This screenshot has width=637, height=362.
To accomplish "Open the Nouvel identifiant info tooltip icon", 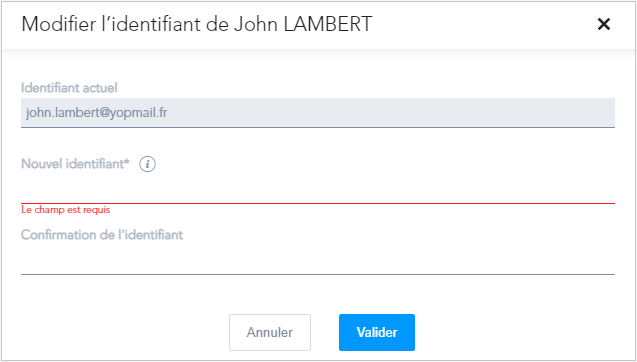I will coord(147,164).
